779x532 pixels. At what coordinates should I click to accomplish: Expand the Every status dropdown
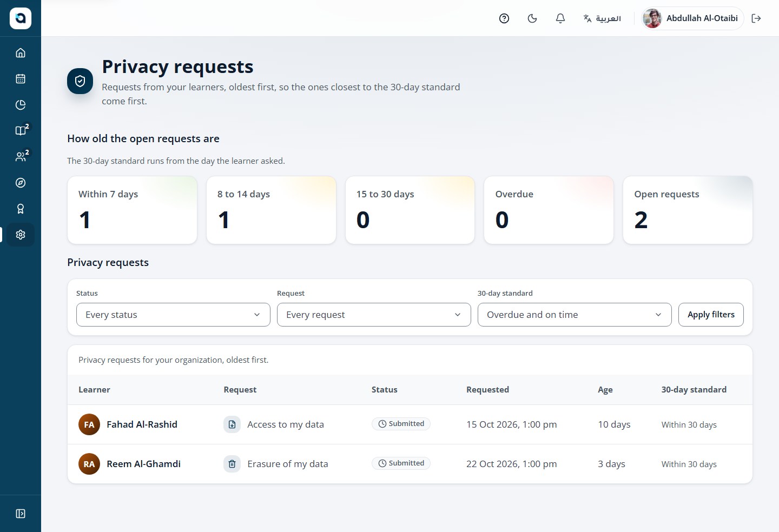coord(173,315)
